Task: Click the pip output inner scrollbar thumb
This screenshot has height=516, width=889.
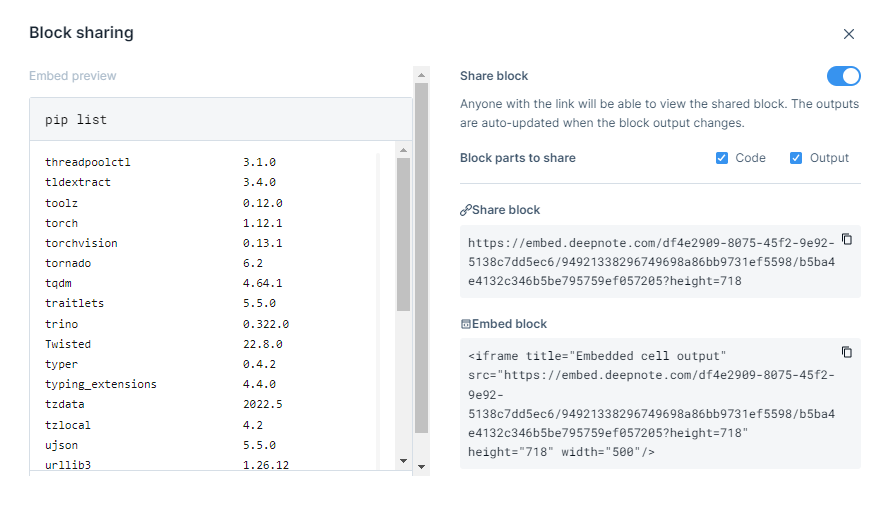Action: point(403,235)
